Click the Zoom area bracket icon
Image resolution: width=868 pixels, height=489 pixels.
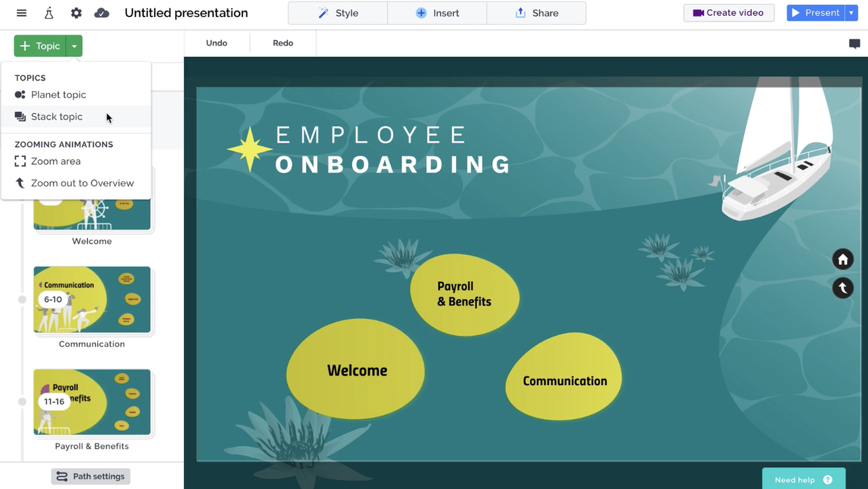[x=20, y=161]
